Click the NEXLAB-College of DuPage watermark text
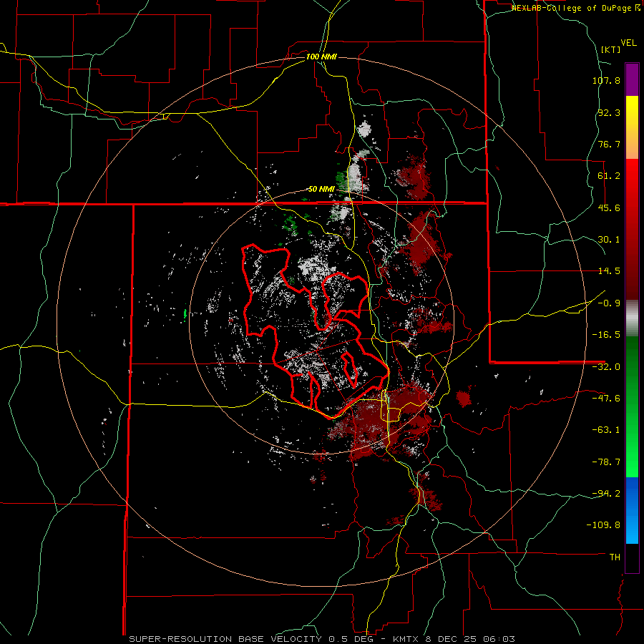644x644 pixels. click(576, 8)
